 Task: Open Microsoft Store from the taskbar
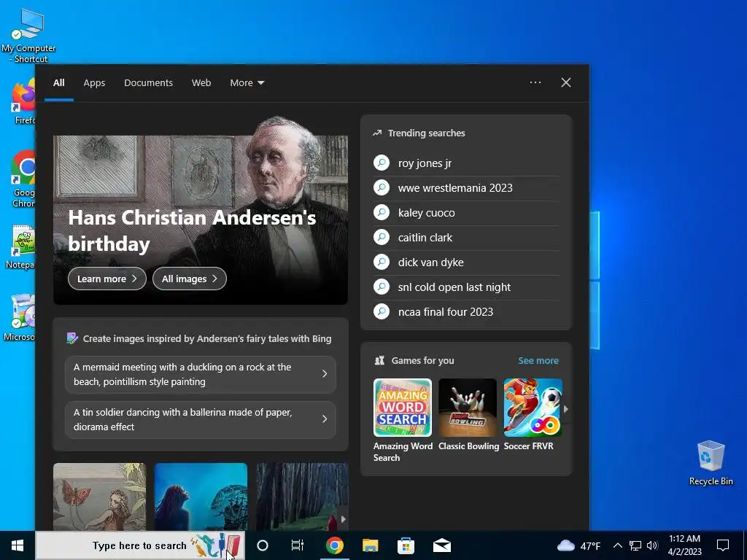[x=406, y=545]
